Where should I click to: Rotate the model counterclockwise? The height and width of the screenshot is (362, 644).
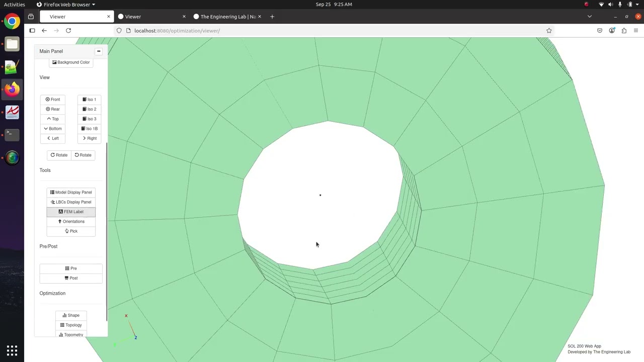[83, 155]
